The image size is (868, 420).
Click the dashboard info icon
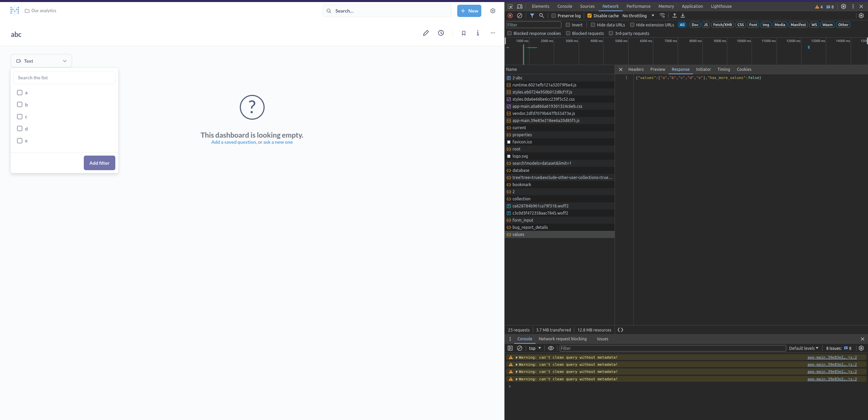(478, 33)
